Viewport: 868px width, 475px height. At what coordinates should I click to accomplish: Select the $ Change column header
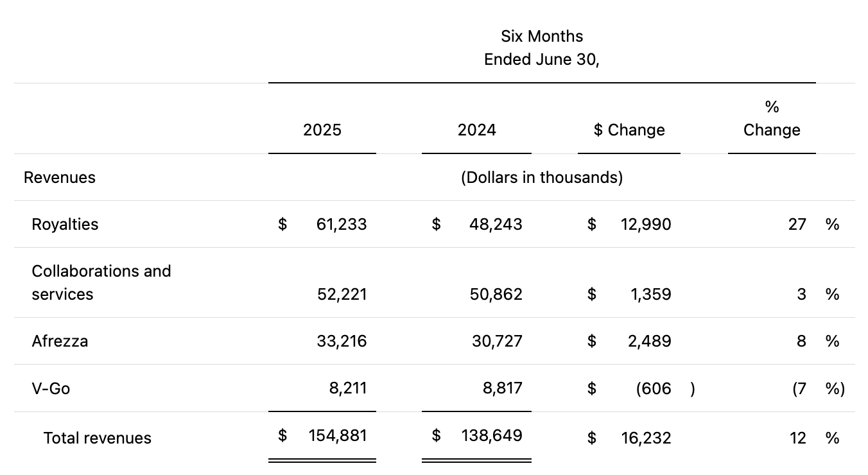click(629, 130)
